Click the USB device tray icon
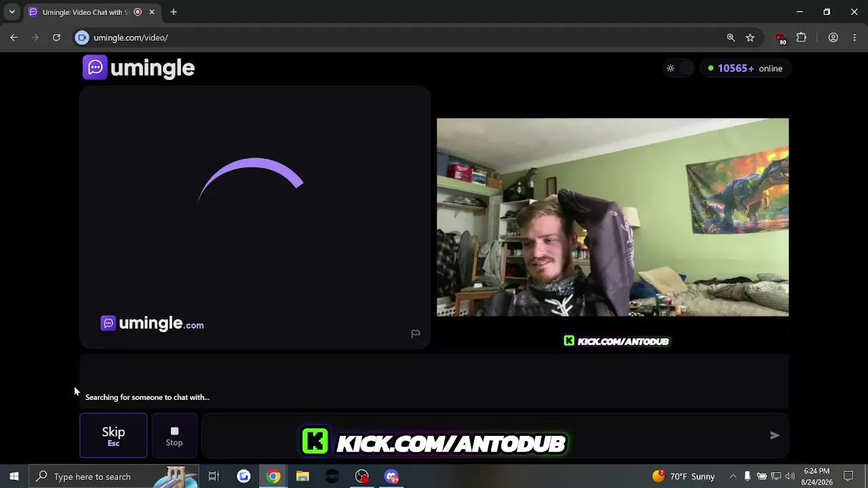This screenshot has height=488, width=868. coord(747,476)
